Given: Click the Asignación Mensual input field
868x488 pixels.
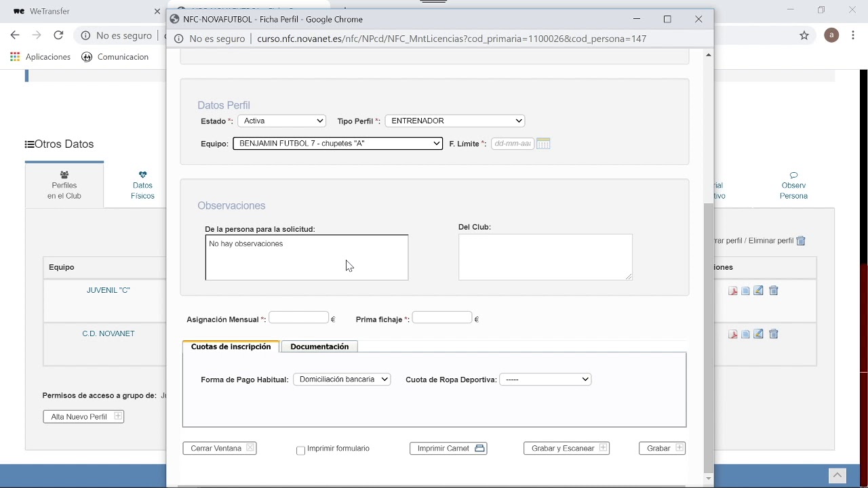Looking at the screenshot, I should pos(298,318).
